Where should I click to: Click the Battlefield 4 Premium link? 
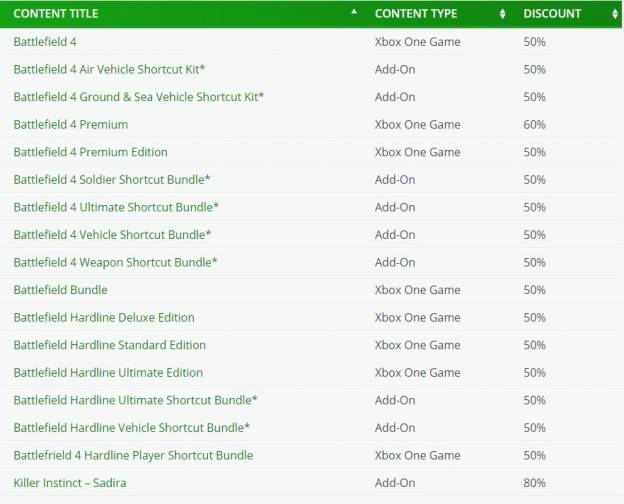point(71,124)
